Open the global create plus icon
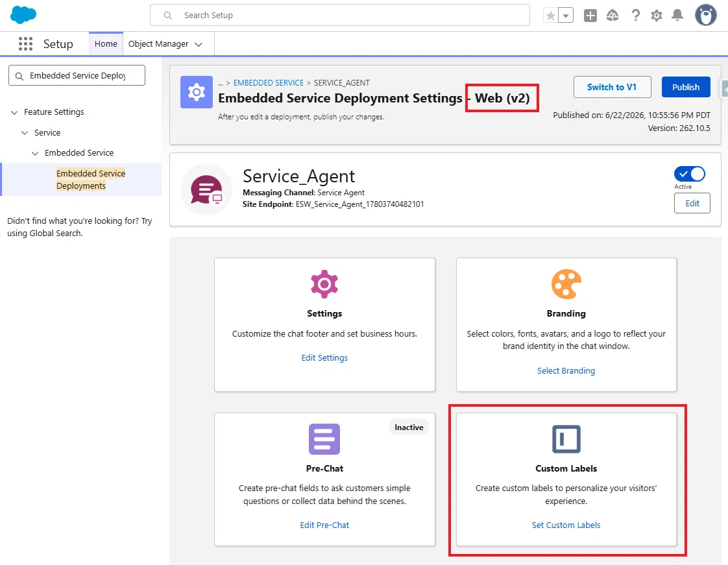This screenshot has height=565, width=728. 590,16
